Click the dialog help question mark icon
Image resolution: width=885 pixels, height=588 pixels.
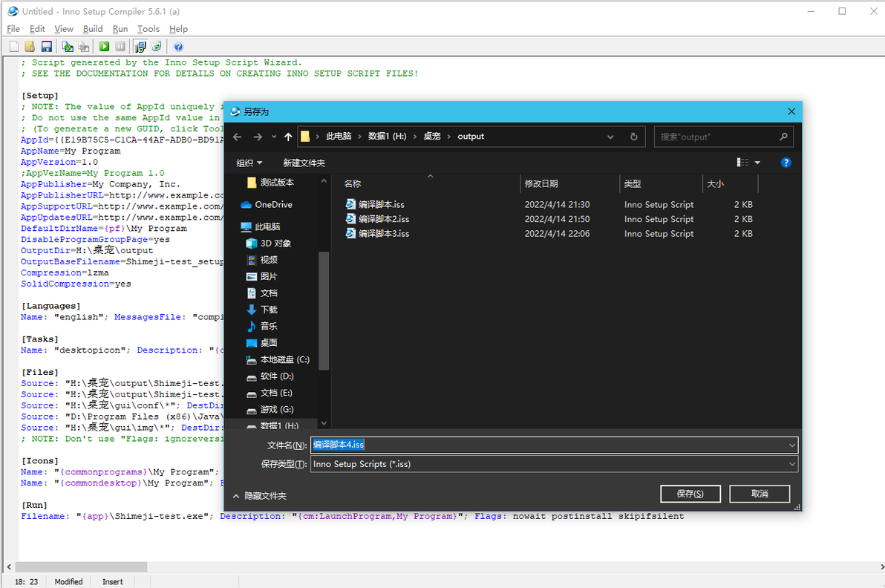(786, 163)
